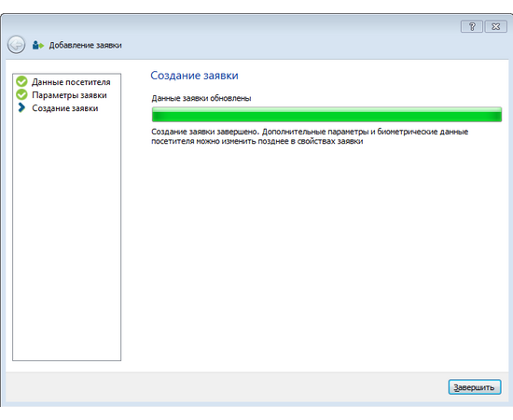Click green checkmark beside Данные посетителя

(22, 82)
